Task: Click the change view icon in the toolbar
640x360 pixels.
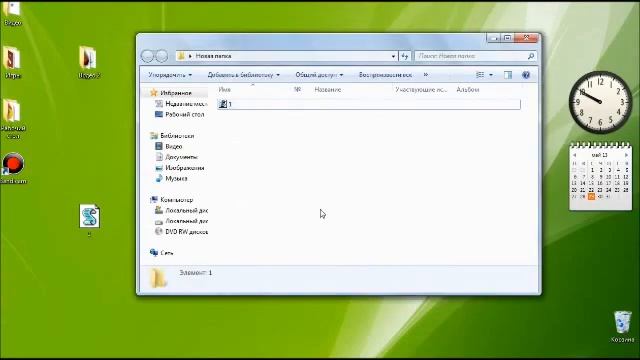Action: pos(480,75)
